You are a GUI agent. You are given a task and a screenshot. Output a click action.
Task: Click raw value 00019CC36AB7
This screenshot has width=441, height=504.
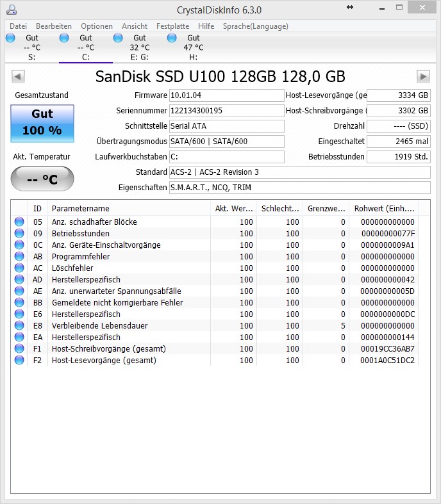[x=388, y=349]
